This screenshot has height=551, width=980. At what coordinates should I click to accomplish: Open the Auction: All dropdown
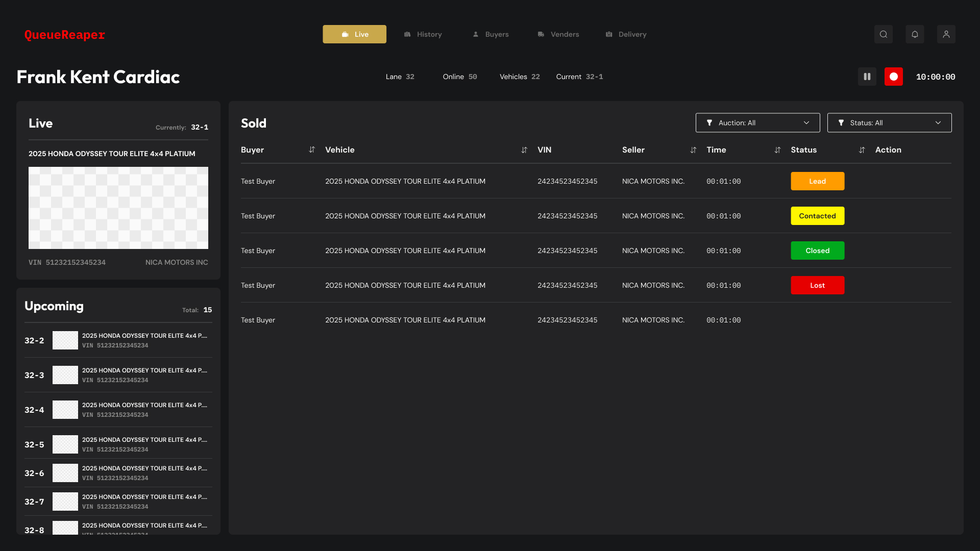point(757,122)
